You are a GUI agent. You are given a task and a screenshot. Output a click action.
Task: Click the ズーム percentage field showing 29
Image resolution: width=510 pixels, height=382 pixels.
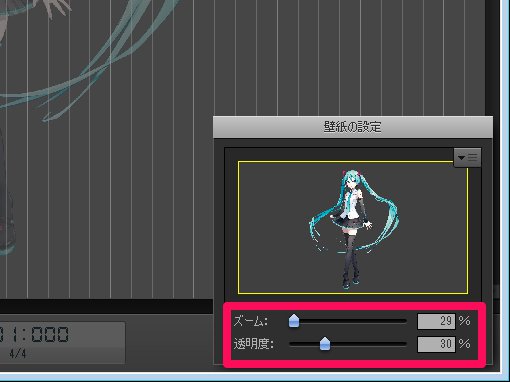tap(436, 321)
